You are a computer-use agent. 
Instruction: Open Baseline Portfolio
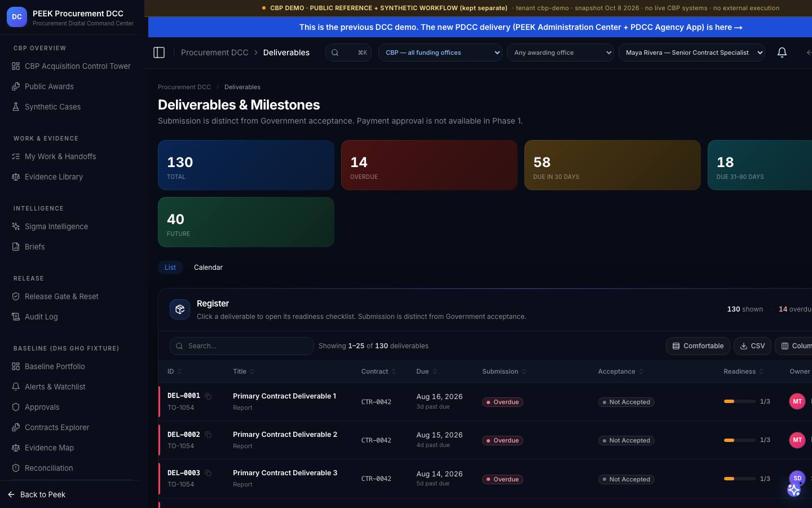(x=71, y=366)
